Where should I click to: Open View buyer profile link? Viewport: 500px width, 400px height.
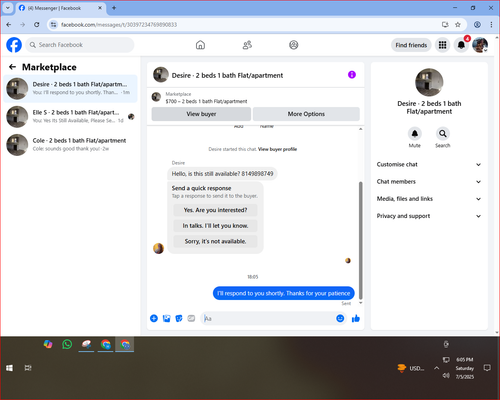click(277, 149)
